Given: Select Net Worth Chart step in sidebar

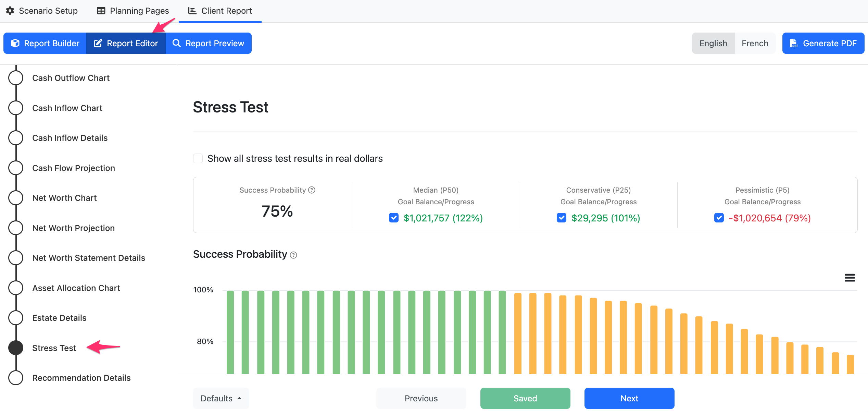Looking at the screenshot, I should coord(64,198).
